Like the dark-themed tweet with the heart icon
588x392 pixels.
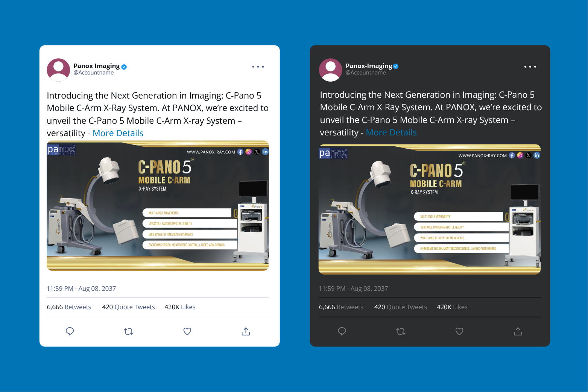pos(459,331)
